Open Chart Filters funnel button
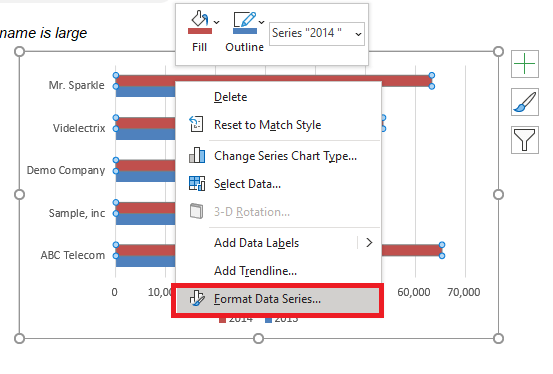Screen dimensions: 553x374 tap(525, 140)
